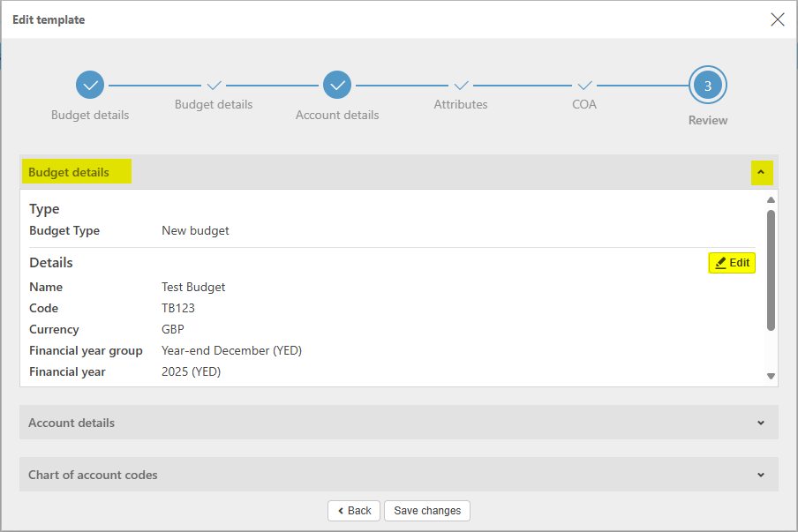This screenshot has width=798, height=532.
Task: Click the pencil Edit button in Details
Action: pos(732,263)
